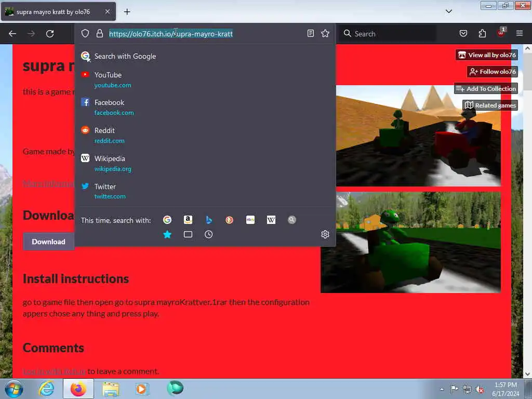
Task: Open the Extensions puzzle icon
Action: (482, 33)
